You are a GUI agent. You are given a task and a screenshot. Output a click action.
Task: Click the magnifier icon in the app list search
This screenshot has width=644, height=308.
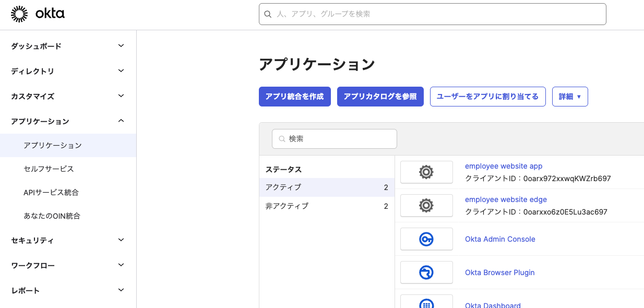click(x=281, y=139)
